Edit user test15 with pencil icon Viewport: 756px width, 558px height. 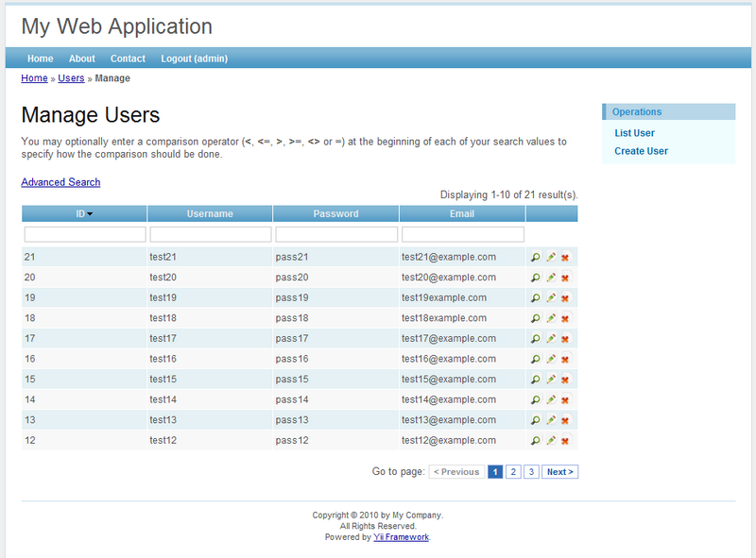point(551,380)
